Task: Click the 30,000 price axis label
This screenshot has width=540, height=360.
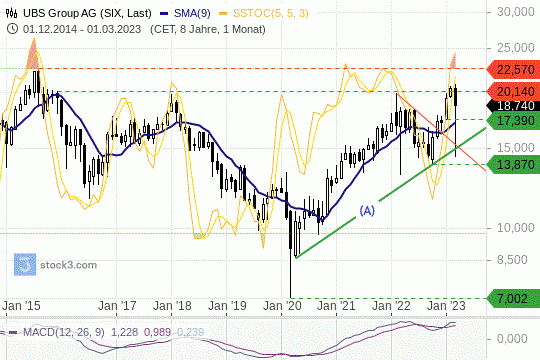Action: coord(516,12)
